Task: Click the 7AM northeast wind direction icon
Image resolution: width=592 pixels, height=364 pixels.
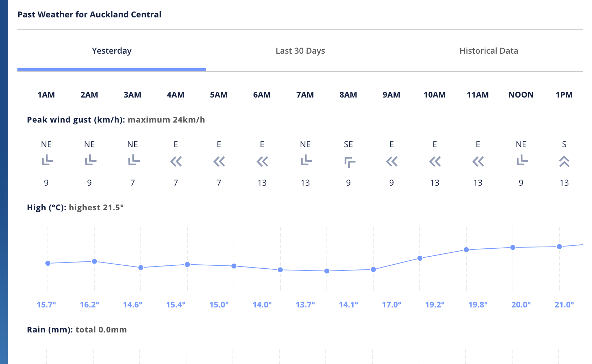Action: click(x=306, y=160)
